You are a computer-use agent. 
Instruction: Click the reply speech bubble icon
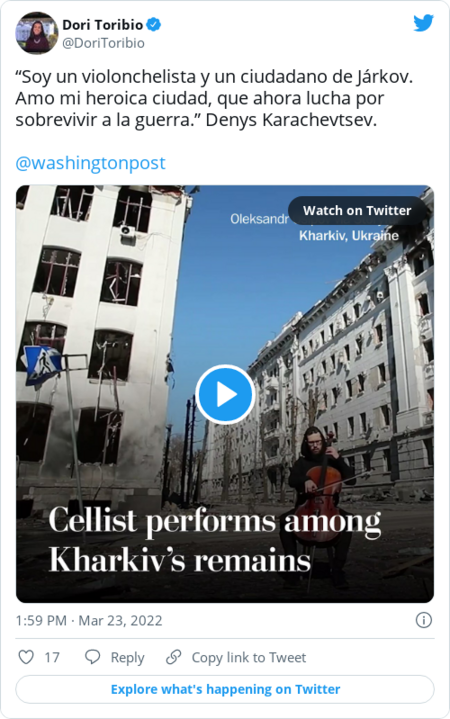point(93,657)
